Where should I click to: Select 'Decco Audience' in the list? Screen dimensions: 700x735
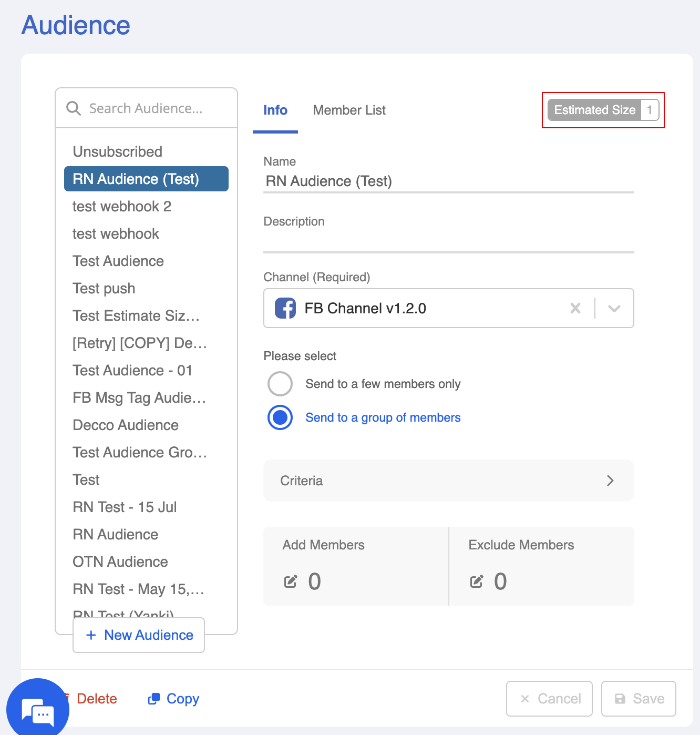tap(126, 425)
